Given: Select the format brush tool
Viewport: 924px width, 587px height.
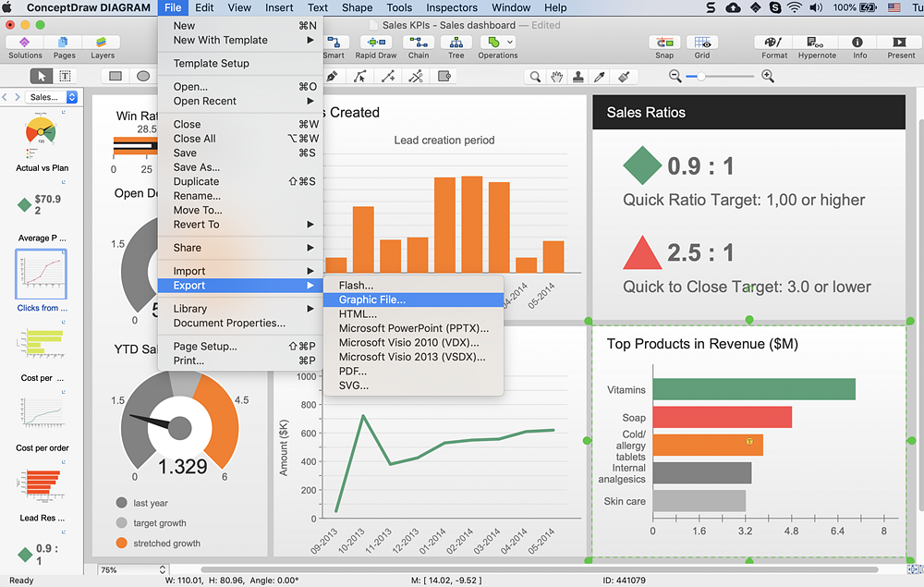Looking at the screenshot, I should point(624,77).
